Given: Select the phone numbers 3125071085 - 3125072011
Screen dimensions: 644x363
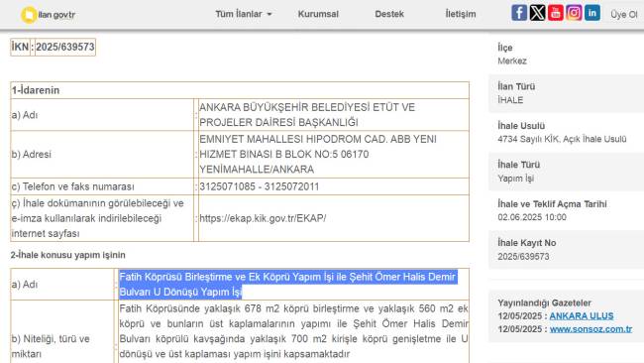Looking at the screenshot, I should 260,186.
